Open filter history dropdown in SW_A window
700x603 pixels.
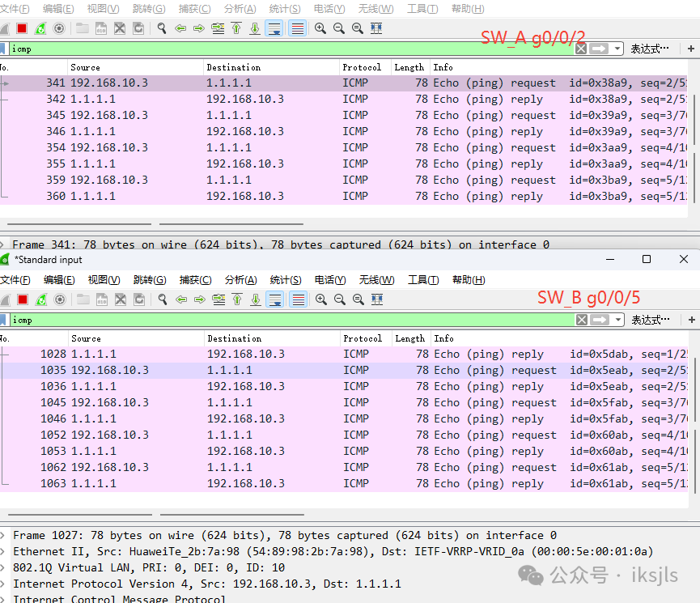617,49
